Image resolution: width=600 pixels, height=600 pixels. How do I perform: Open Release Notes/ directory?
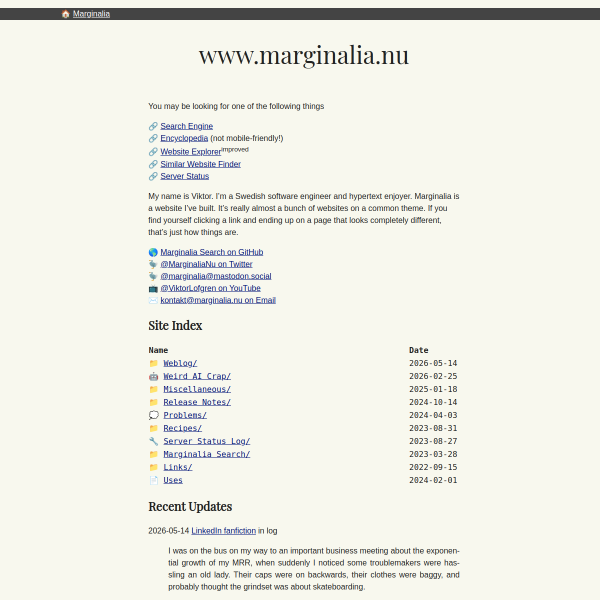[x=197, y=402]
